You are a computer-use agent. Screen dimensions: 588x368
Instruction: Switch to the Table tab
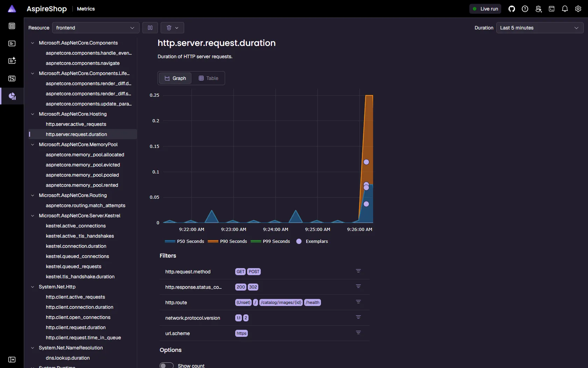tap(208, 78)
